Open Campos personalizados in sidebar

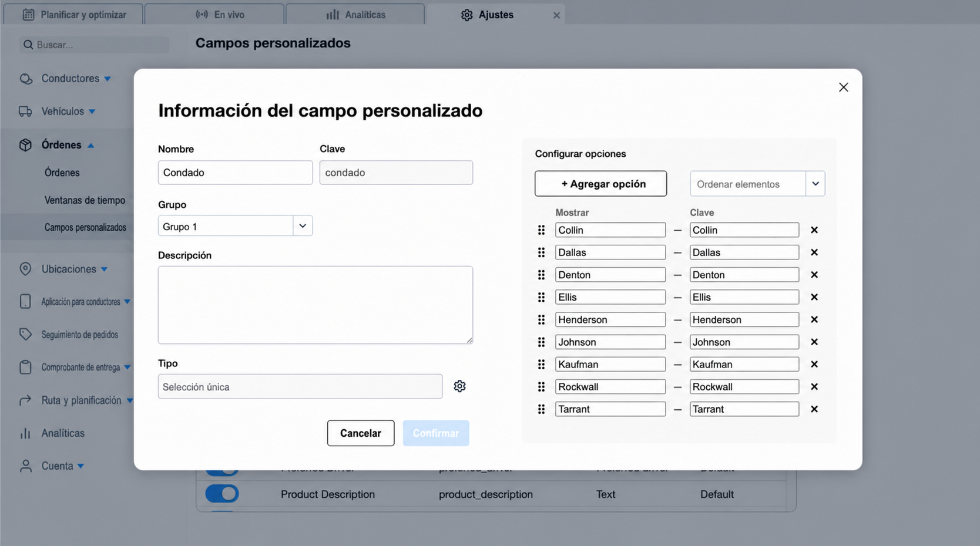[85, 227]
